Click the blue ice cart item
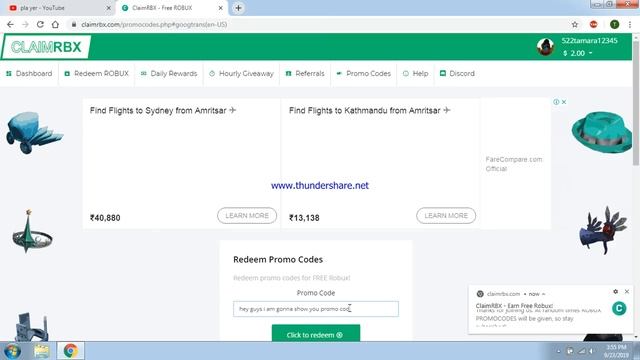The height and width of the screenshot is (360, 640). 34,132
